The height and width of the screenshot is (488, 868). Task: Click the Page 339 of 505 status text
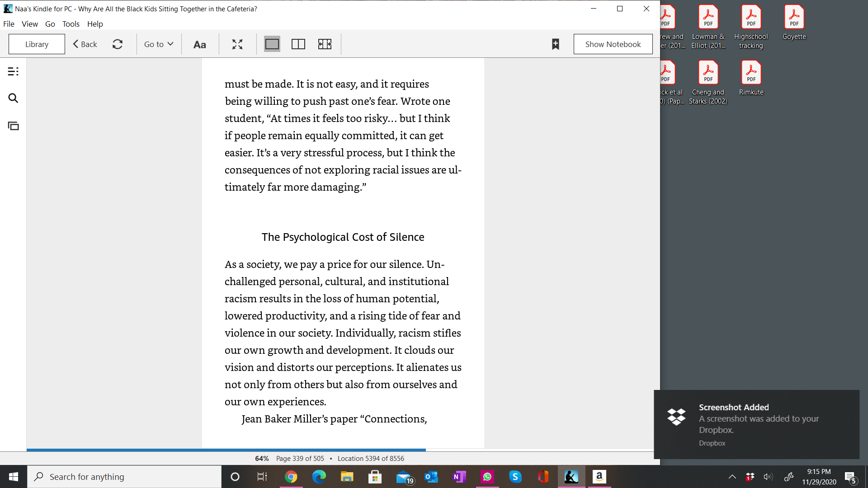[x=300, y=458]
